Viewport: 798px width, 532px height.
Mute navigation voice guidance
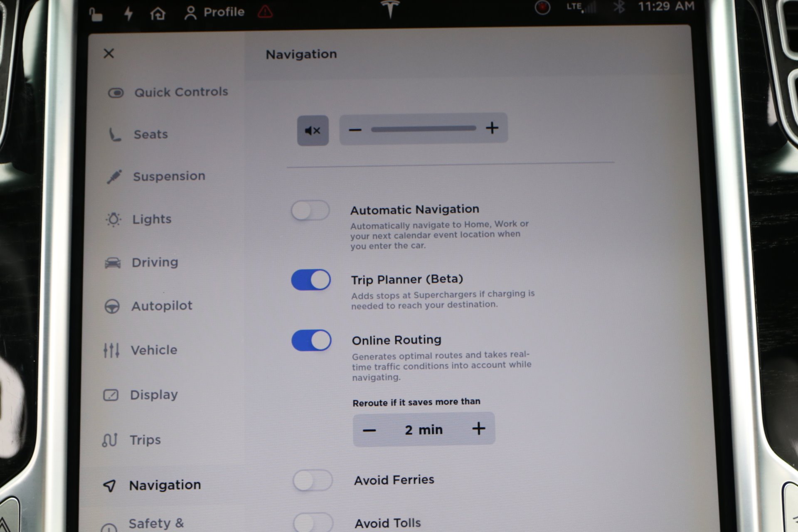pyautogui.click(x=313, y=131)
